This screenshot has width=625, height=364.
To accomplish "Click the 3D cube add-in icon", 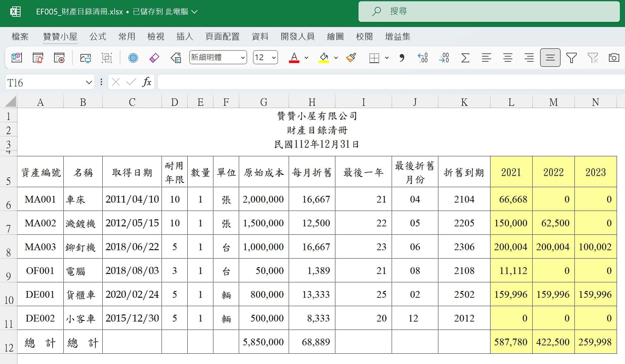I will [17, 58].
